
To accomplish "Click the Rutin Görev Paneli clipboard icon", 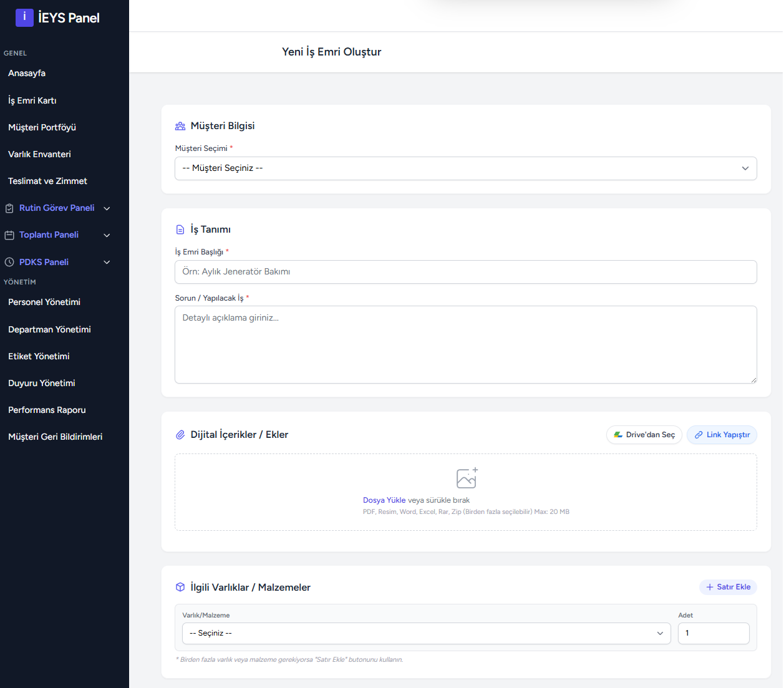I will 9,208.
